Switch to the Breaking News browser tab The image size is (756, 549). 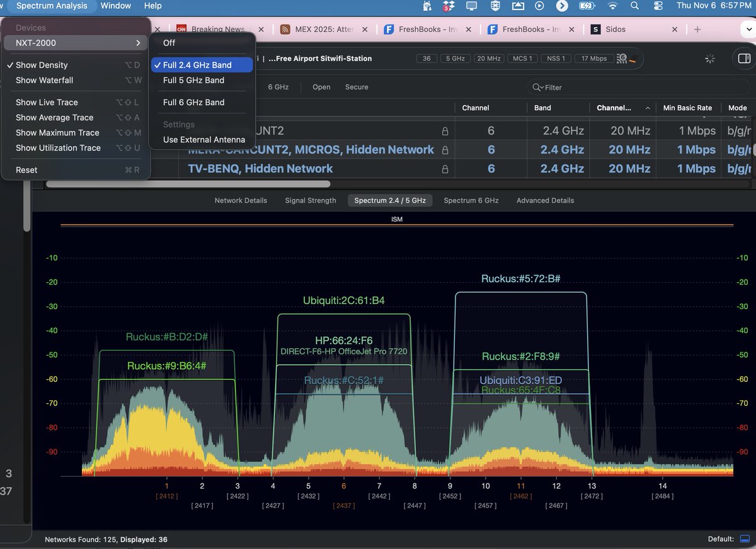tap(218, 29)
